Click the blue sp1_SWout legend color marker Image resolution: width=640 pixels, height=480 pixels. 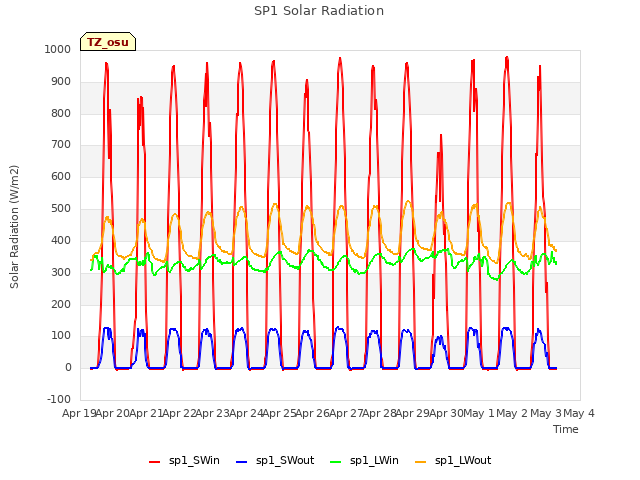pos(242,462)
